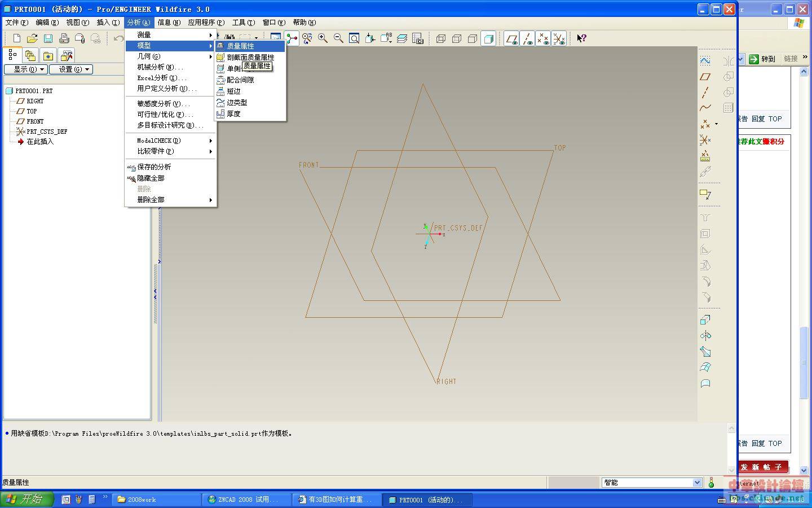Select TOP plane in model tree
Screen dimensions: 812x508
click(x=32, y=111)
